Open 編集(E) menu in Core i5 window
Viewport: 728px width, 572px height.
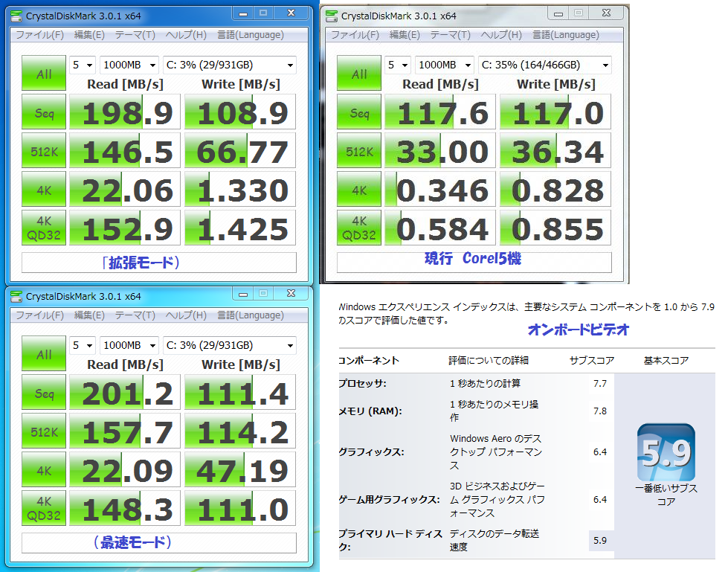click(x=405, y=35)
